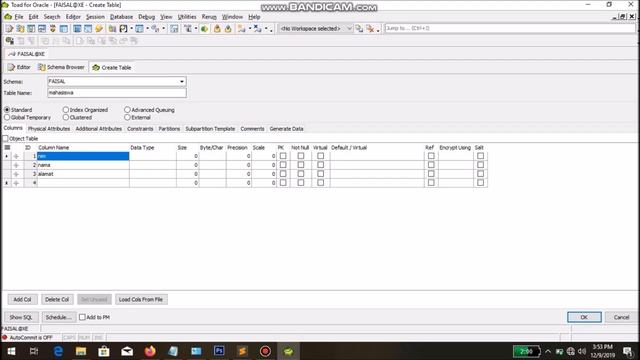Click the Delete Col button
The width and height of the screenshot is (640, 360).
tap(57, 299)
